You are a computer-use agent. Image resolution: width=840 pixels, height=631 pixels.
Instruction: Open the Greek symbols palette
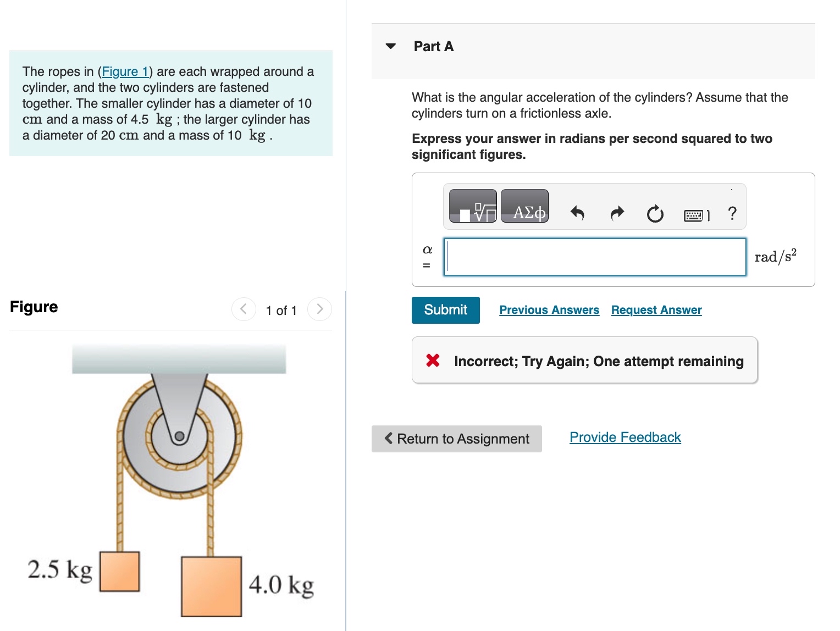click(524, 209)
